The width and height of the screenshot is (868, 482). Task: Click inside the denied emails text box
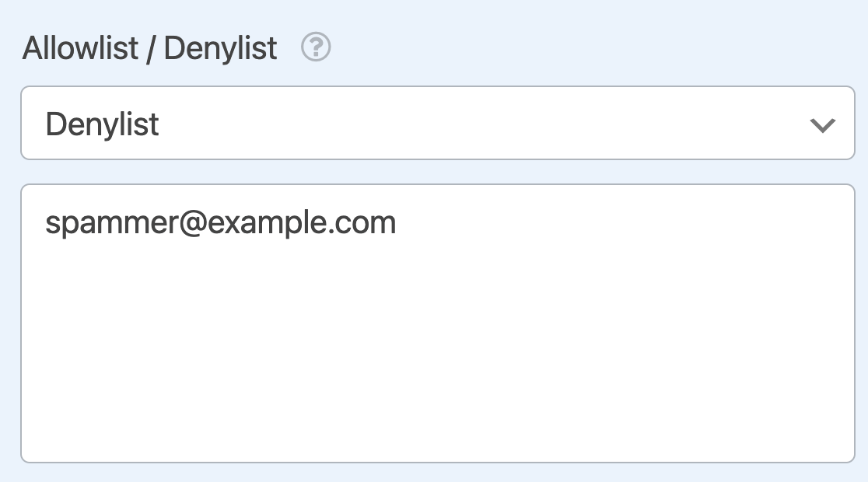438,323
